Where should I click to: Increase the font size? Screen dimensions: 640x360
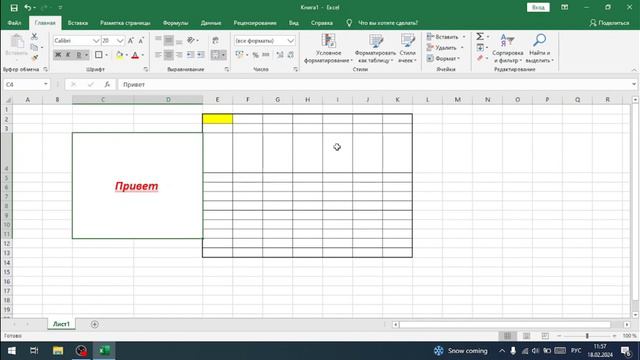click(x=131, y=41)
